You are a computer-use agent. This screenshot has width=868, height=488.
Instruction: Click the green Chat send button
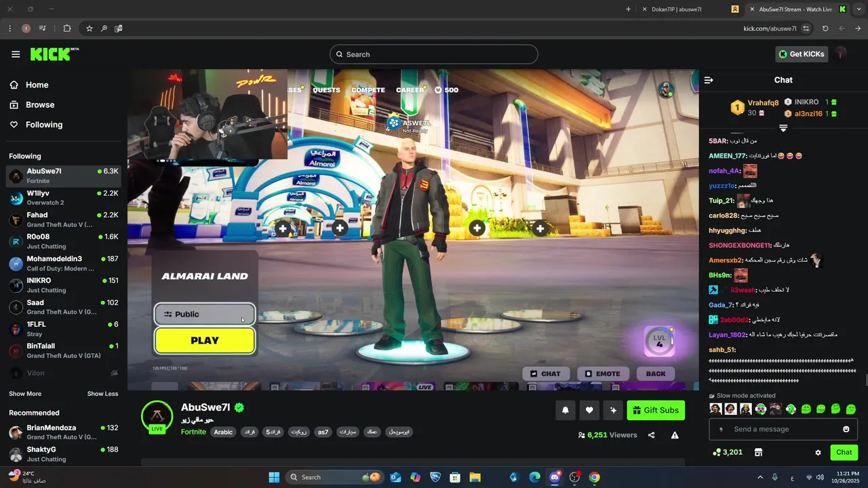point(844,452)
